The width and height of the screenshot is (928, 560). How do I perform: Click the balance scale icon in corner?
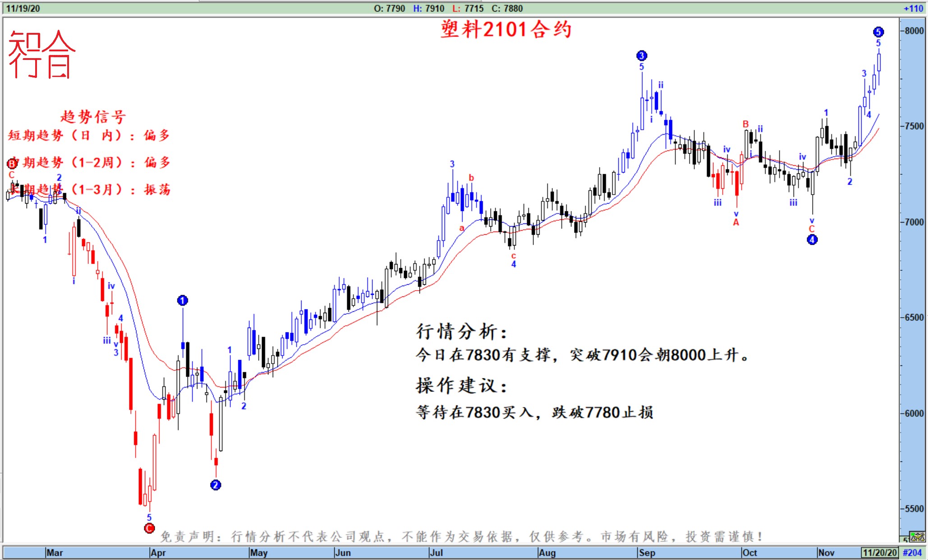point(917,537)
